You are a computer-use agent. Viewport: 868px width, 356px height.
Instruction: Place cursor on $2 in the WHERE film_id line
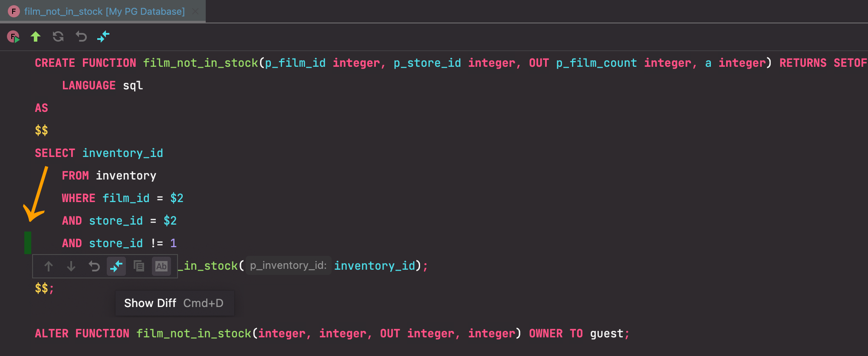click(177, 198)
